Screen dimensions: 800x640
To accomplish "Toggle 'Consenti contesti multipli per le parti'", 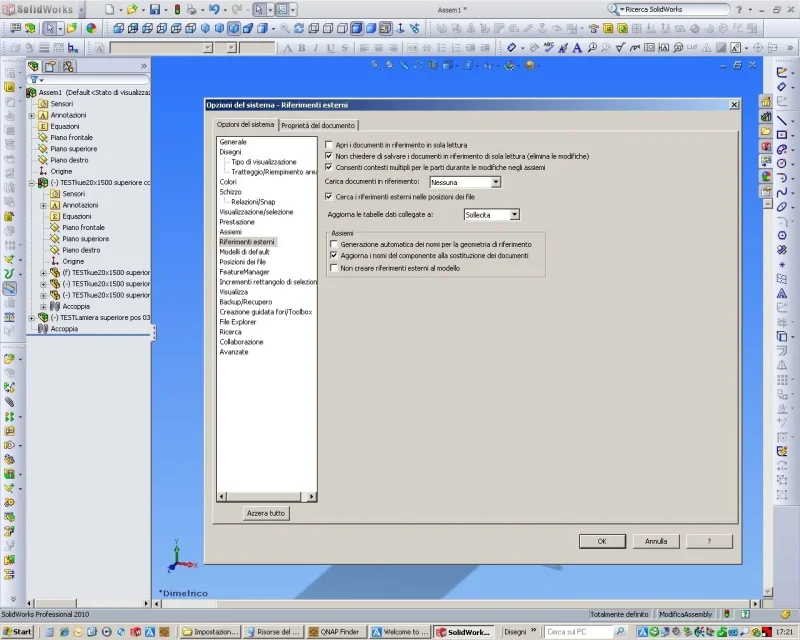I will click(329, 167).
